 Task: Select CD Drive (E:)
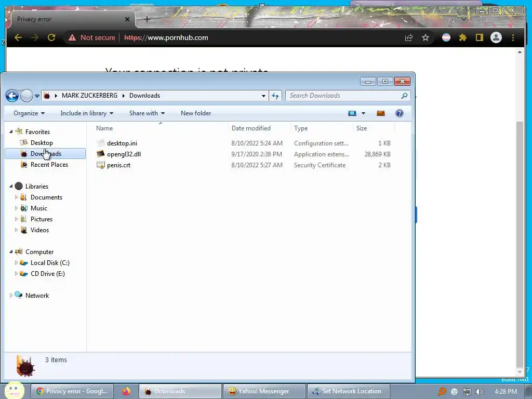(47, 274)
